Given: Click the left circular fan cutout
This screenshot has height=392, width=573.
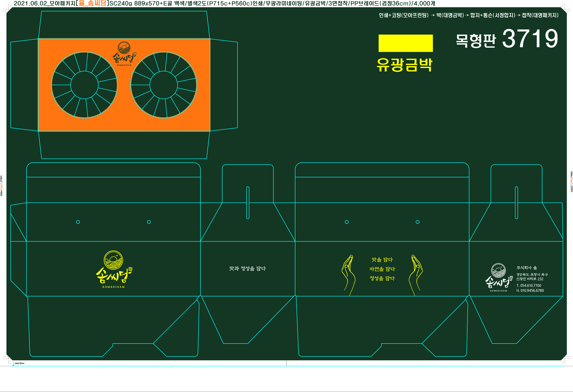Looking at the screenshot, I should coord(84,85).
